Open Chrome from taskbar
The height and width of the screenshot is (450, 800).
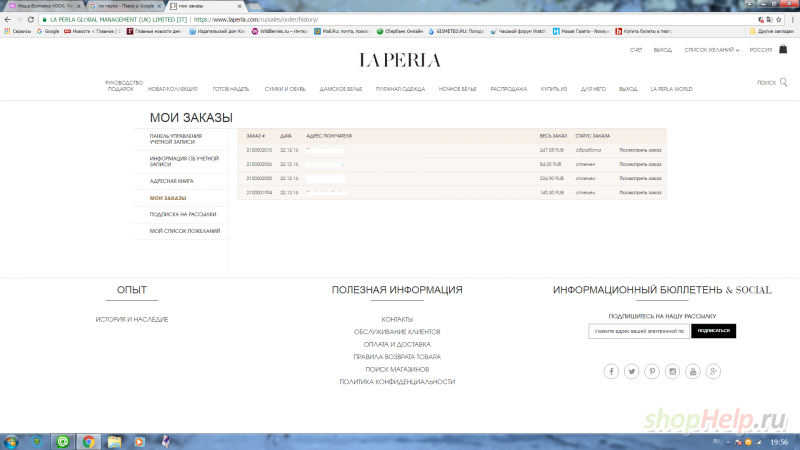(x=88, y=442)
